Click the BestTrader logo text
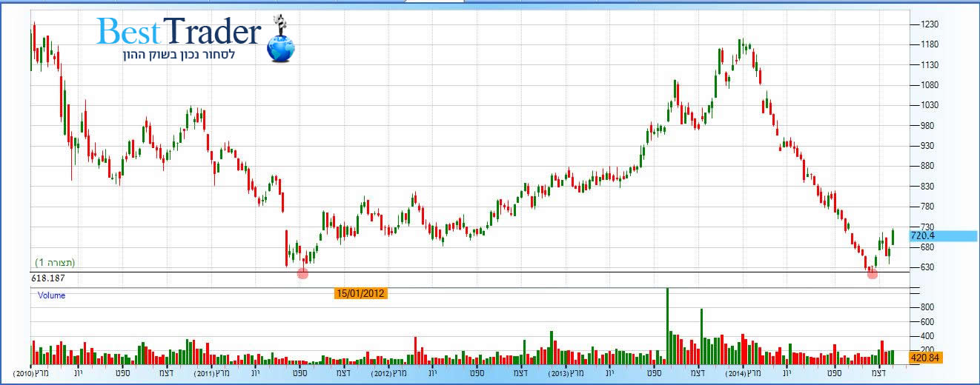980x385 pixels. [x=179, y=33]
